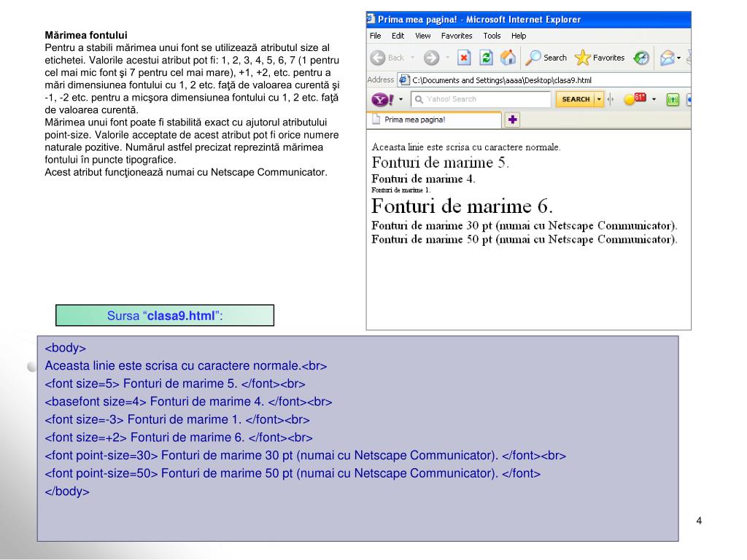Select the Prima mea pagina! tab
The width and height of the screenshot is (747, 560).
[x=434, y=120]
